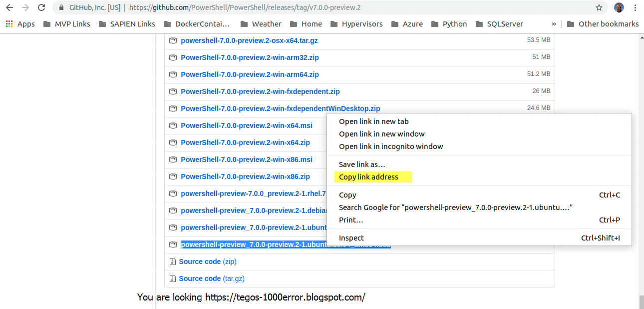Click the Source code (zip) link

[x=208, y=261]
